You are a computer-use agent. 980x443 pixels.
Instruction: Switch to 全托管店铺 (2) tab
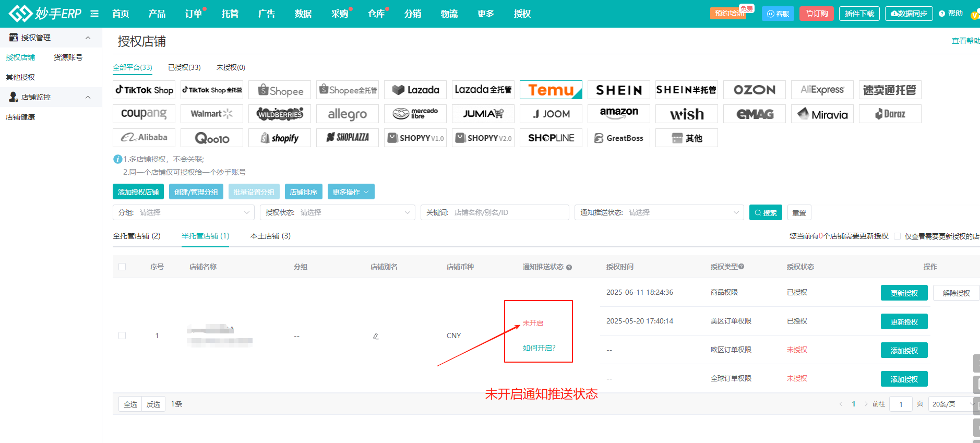click(x=137, y=236)
